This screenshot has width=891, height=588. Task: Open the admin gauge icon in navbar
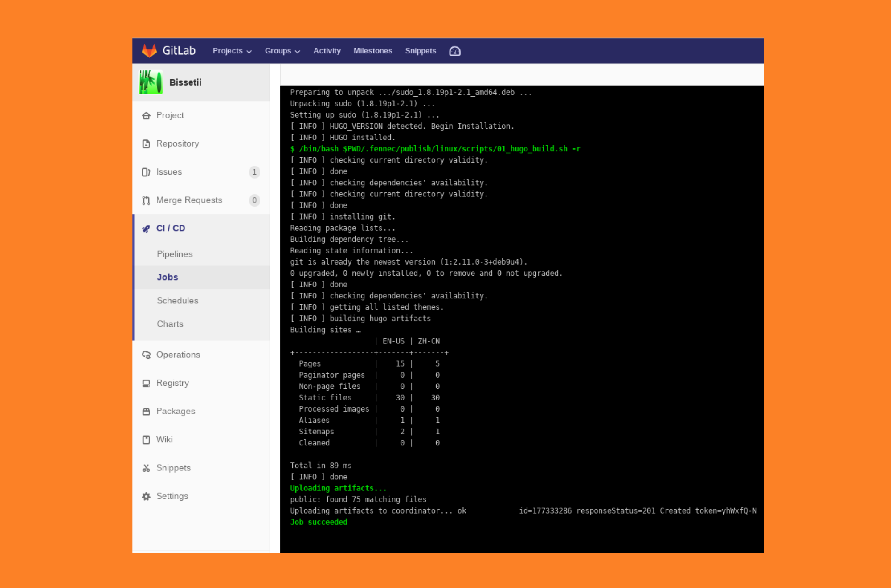coord(455,51)
